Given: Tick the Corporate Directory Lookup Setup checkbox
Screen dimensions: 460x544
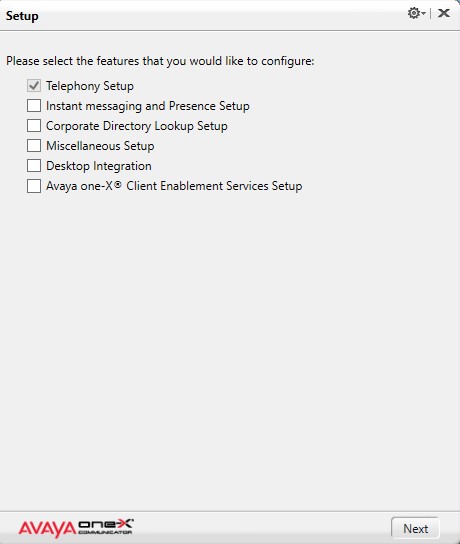Looking at the screenshot, I should [34, 126].
